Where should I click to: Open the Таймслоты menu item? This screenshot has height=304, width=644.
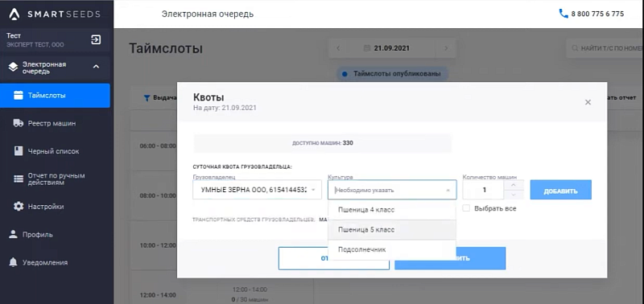pos(55,96)
